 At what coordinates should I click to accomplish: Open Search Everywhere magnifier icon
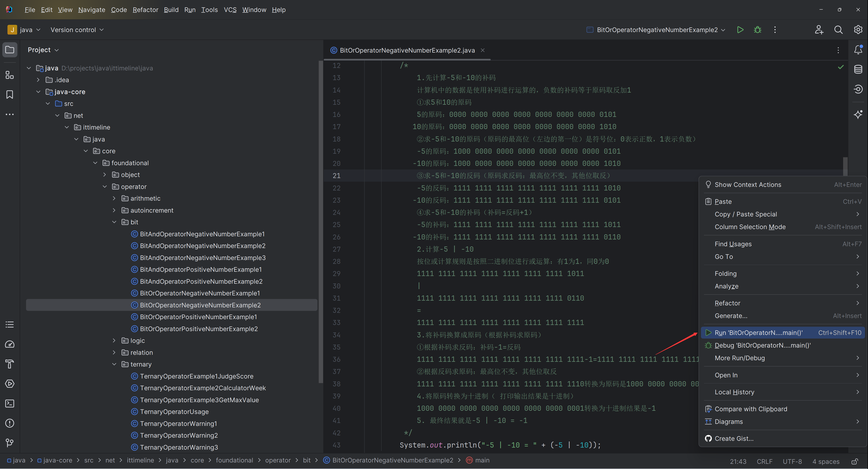[x=838, y=30]
